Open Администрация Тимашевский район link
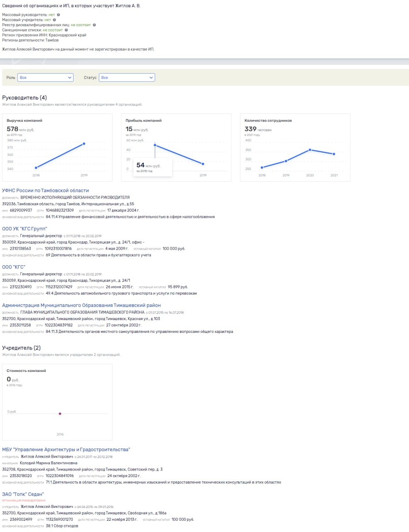409x532 pixels. [x=81, y=305]
